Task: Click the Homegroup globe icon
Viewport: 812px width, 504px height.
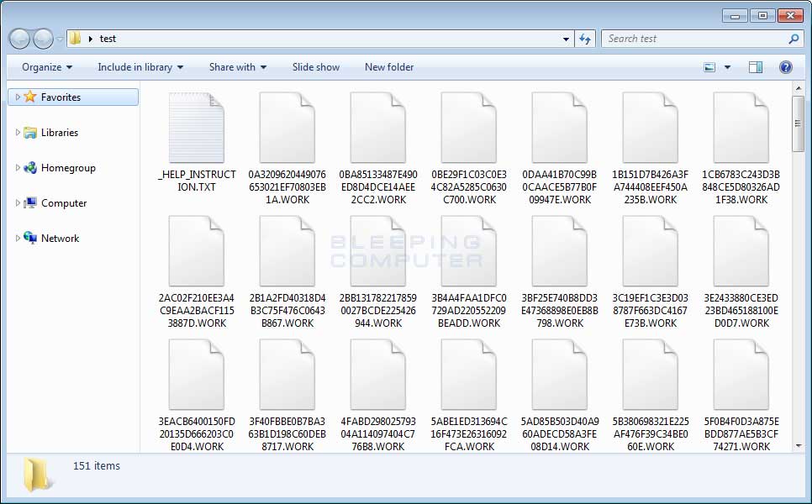Action: (x=30, y=168)
